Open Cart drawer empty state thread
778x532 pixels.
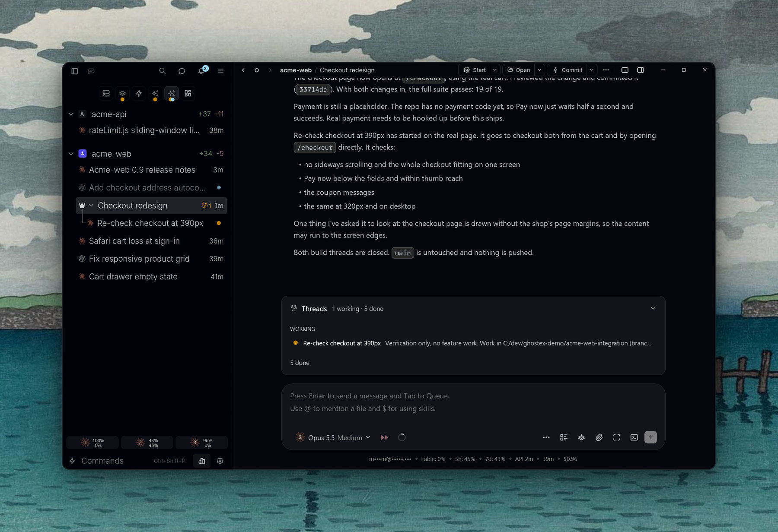pyautogui.click(x=151, y=276)
